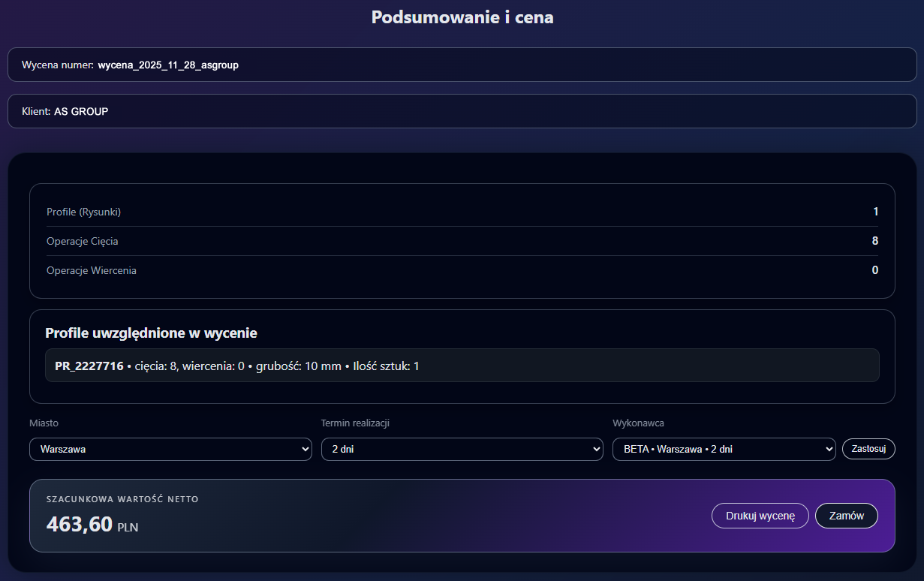This screenshot has width=924, height=581.
Task: Open the Miasto dropdown showing Warszawa
Action: point(170,449)
